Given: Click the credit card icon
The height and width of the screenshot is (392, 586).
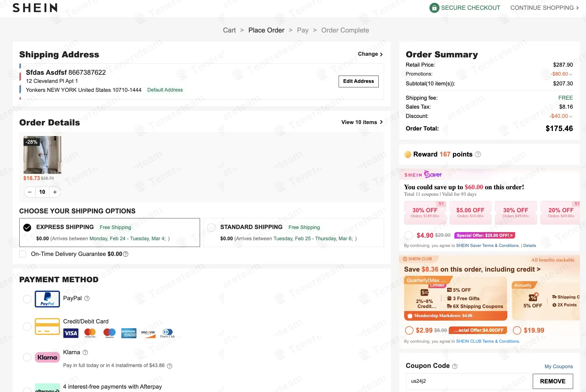Looking at the screenshot, I should 47,326.
